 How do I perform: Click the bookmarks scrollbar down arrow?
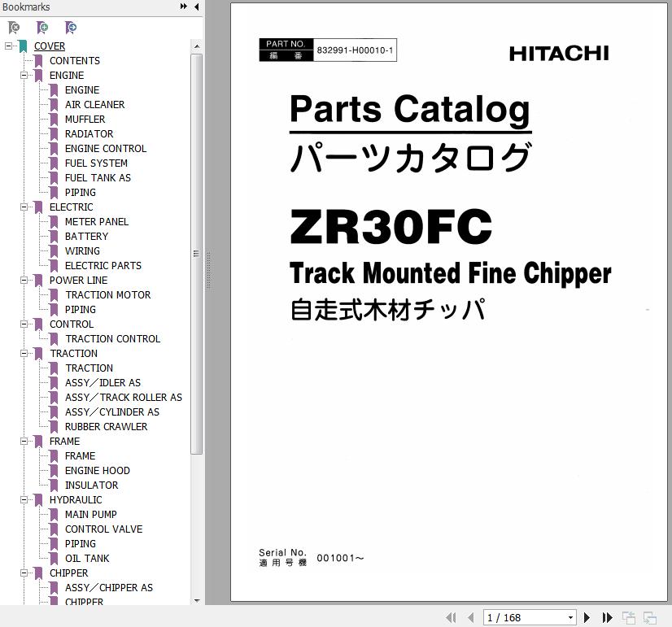pos(197,600)
